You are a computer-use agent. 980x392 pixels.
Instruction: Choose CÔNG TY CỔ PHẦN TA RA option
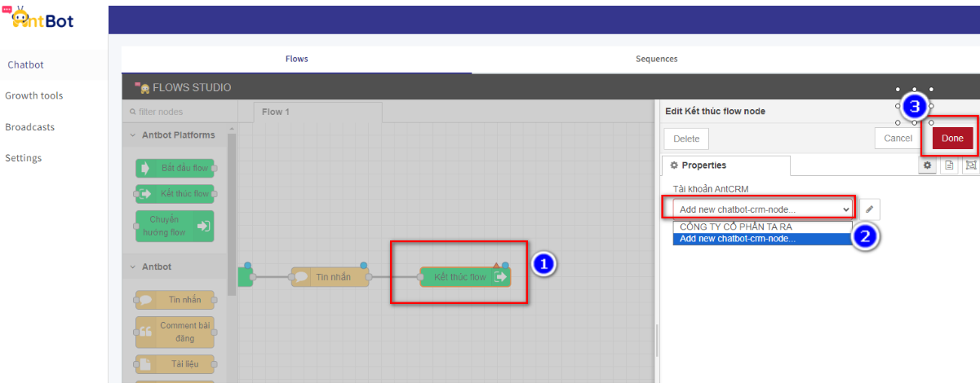click(762, 227)
